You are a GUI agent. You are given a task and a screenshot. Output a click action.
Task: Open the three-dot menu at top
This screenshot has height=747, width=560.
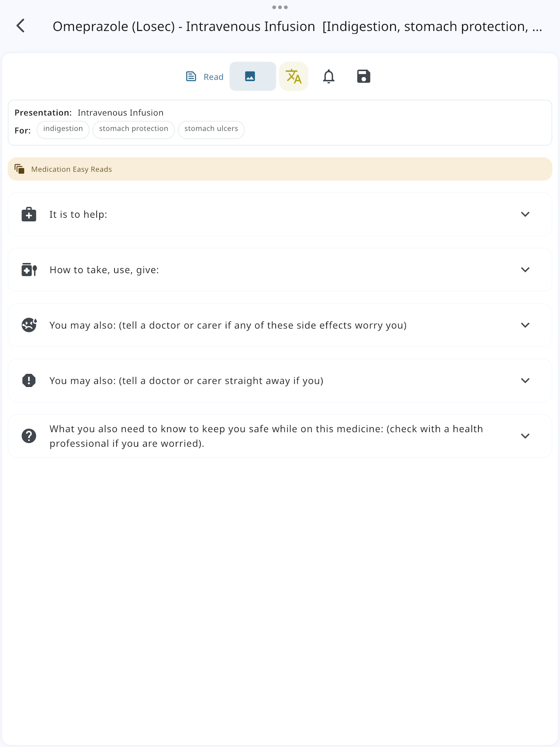280,7
